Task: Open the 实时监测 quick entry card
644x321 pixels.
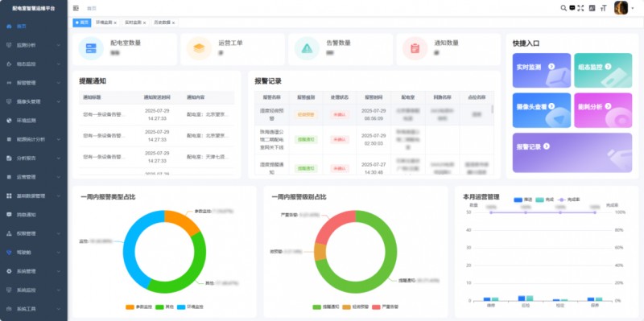Action: pos(541,70)
